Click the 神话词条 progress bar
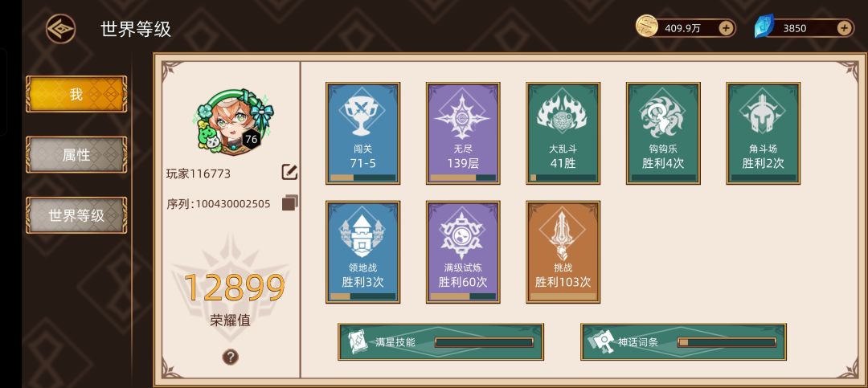The height and width of the screenshot is (388, 868). coord(727,342)
